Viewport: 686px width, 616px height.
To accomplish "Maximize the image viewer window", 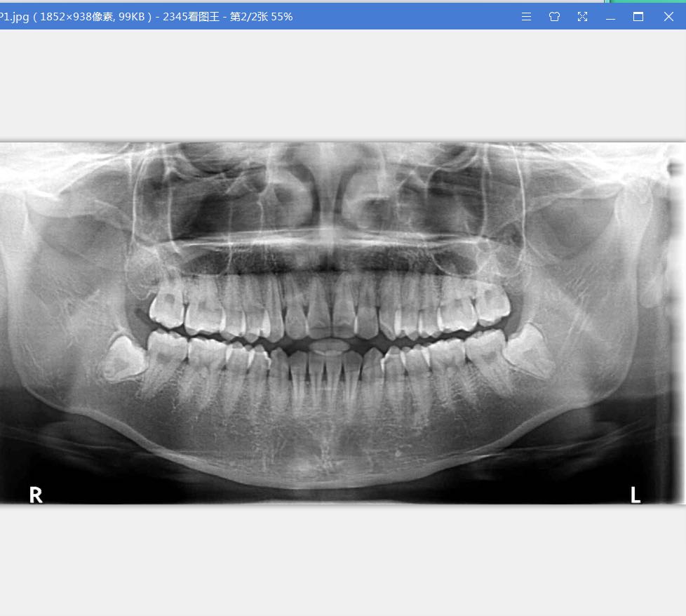I will coord(638,17).
